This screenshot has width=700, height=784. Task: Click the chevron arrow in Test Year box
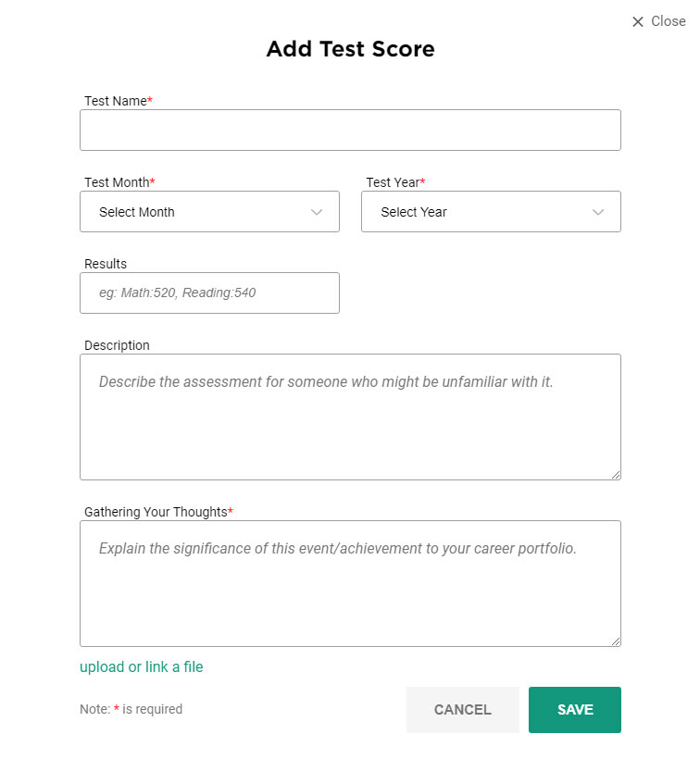click(598, 212)
